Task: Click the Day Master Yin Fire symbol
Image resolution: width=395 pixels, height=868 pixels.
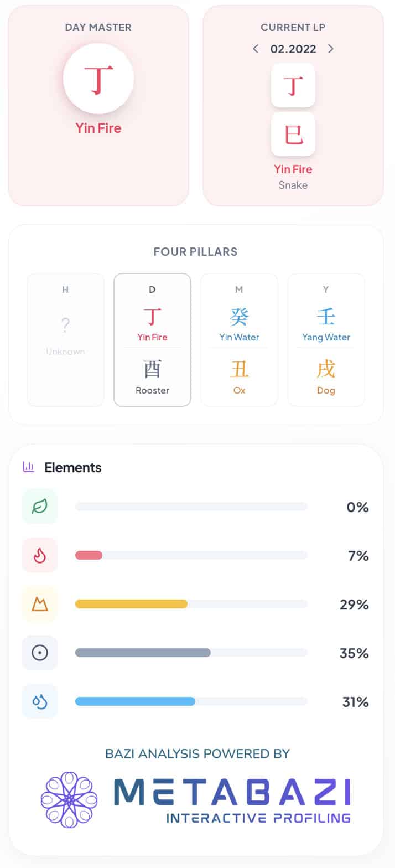Action: (x=98, y=79)
